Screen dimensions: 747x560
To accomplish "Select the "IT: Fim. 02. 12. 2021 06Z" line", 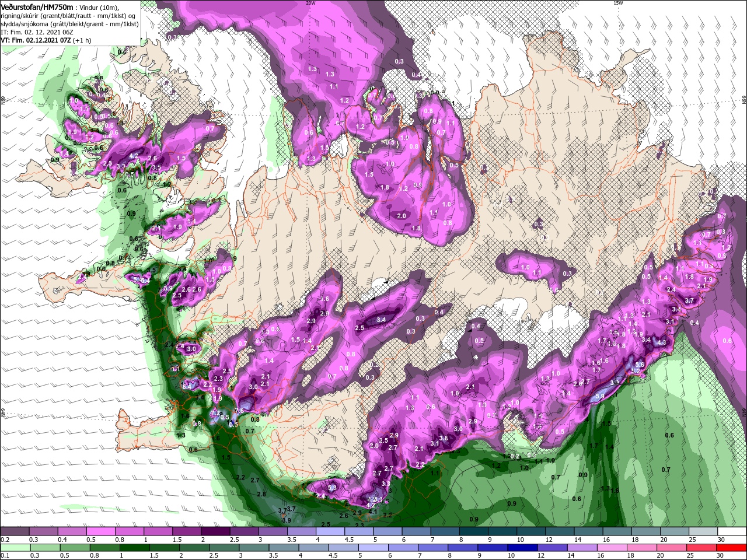I will click(x=37, y=33).
